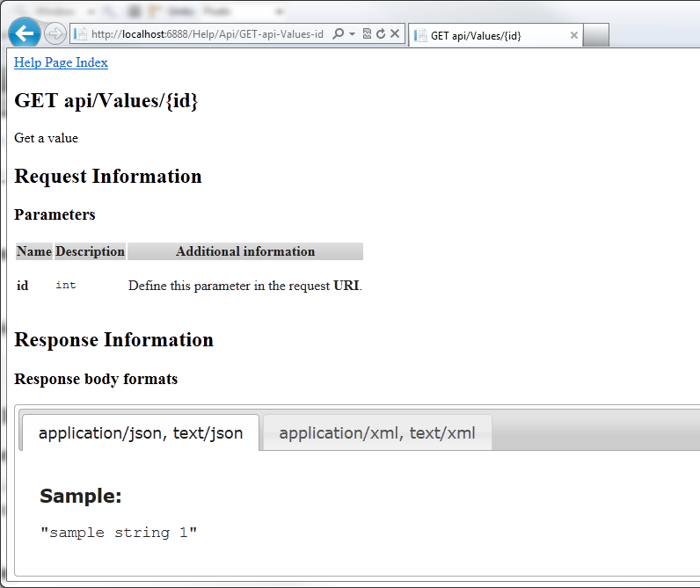Click the page icon on the browser tab

click(x=420, y=35)
